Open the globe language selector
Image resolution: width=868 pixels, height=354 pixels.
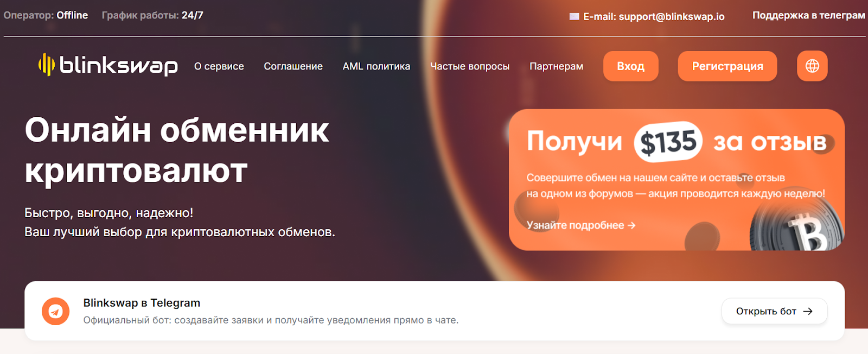coord(812,66)
